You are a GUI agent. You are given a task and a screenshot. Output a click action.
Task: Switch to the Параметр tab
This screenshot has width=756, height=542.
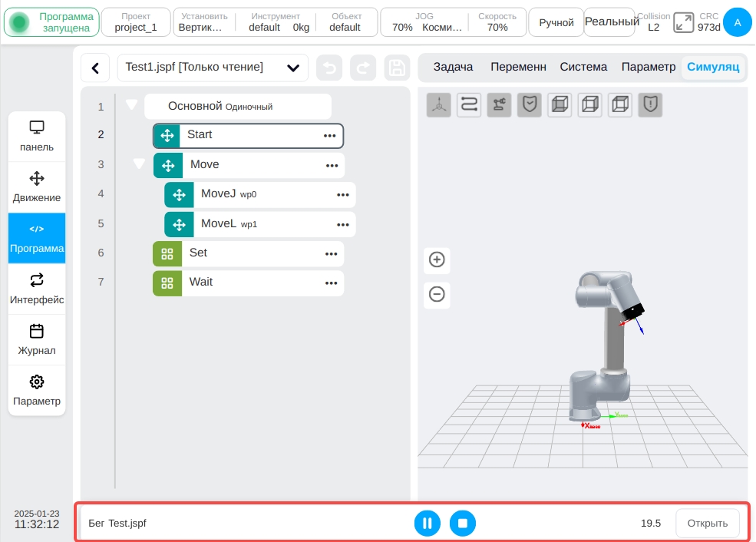(x=649, y=67)
